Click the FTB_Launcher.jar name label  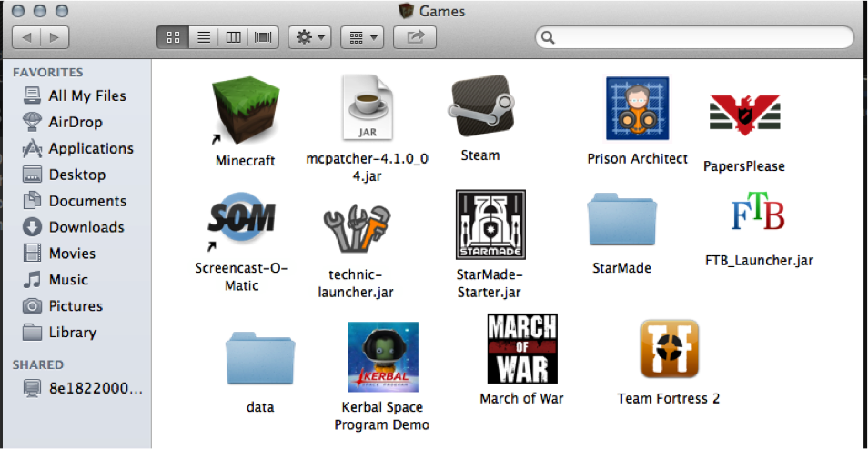tap(760, 260)
